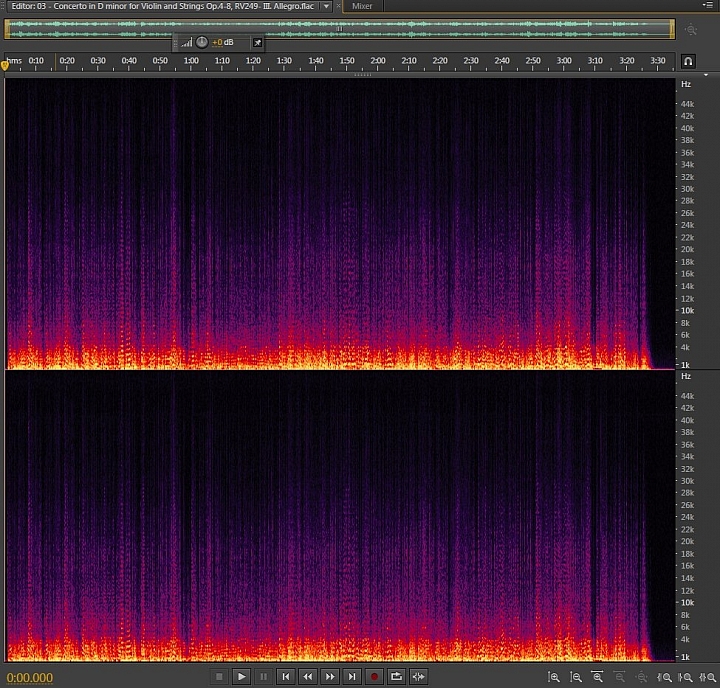Open the Editor file dropdown arrow
Screen dimensions: 720x688
click(x=326, y=6)
